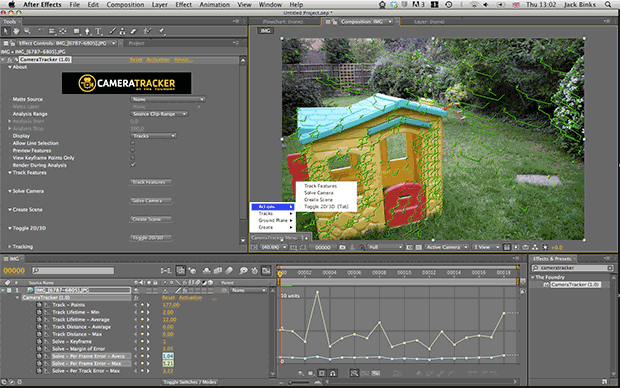Open the Effect menu in menu bar
This screenshot has height=388, width=620.
[183, 4]
